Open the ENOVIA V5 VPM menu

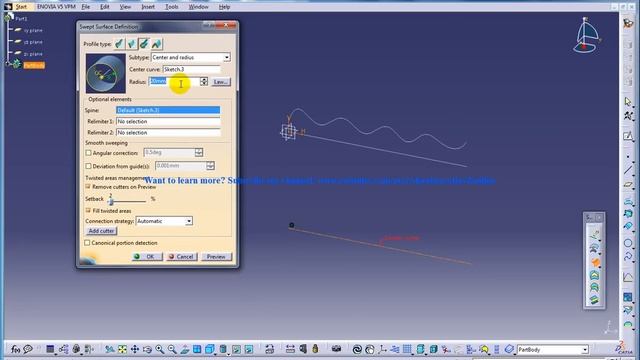click(x=56, y=7)
